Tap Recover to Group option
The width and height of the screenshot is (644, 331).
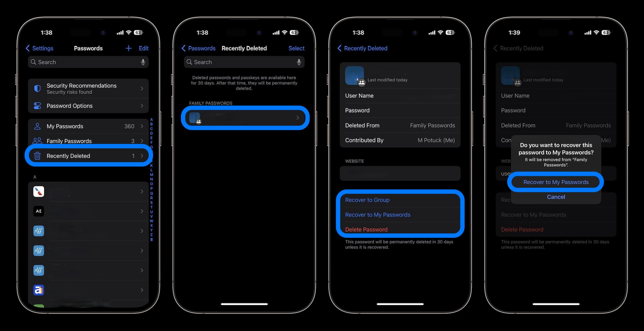367,199
